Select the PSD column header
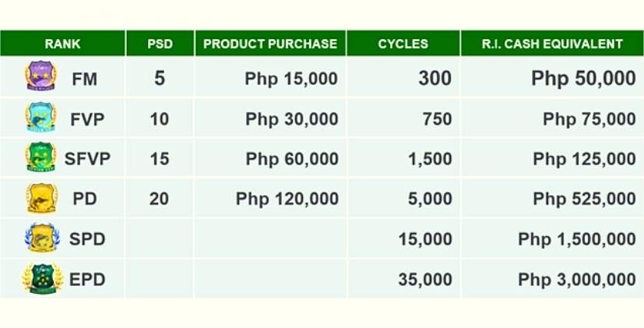Viewport: 644px width, 328px height. click(160, 43)
